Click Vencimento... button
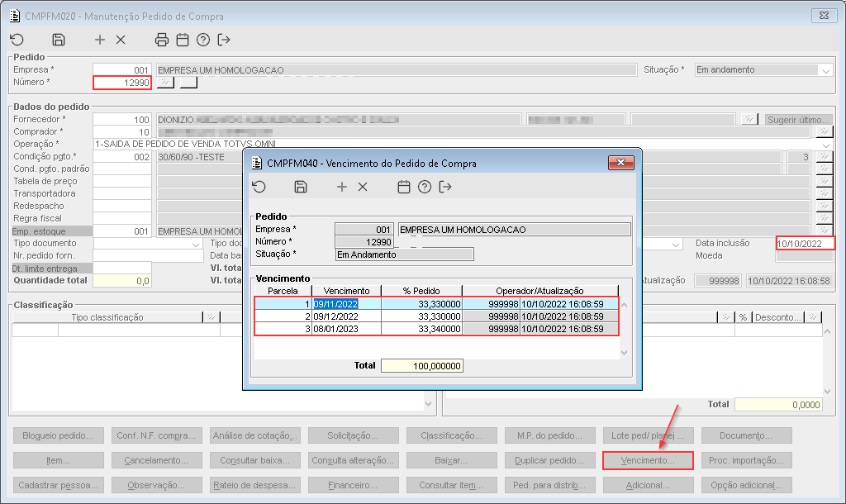 point(648,460)
